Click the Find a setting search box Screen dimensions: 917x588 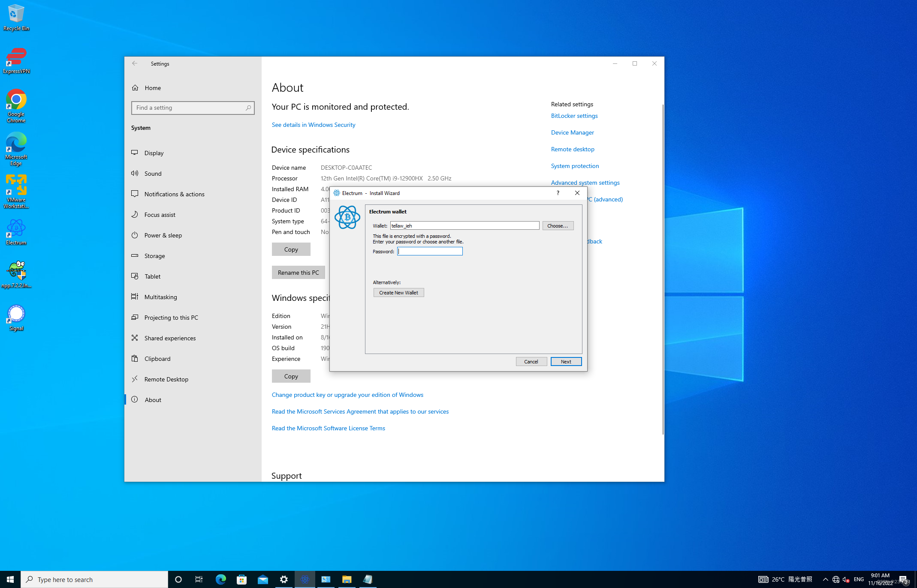(190, 108)
